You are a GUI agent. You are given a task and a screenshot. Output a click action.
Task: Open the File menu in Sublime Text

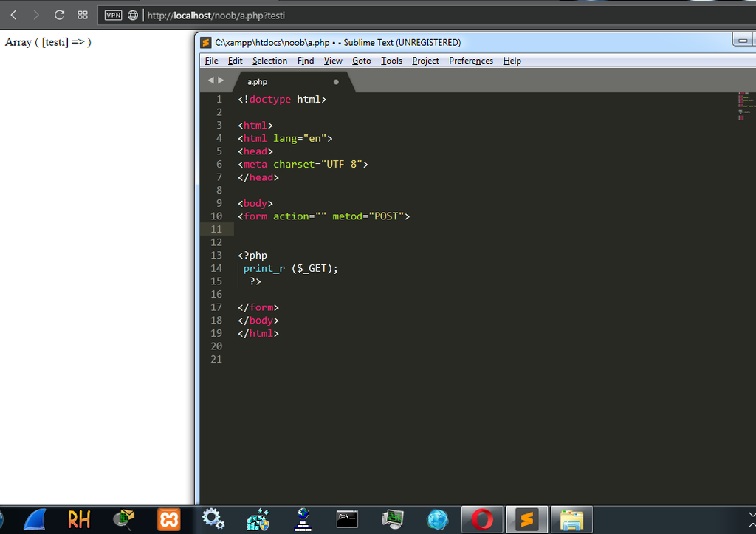pos(211,61)
